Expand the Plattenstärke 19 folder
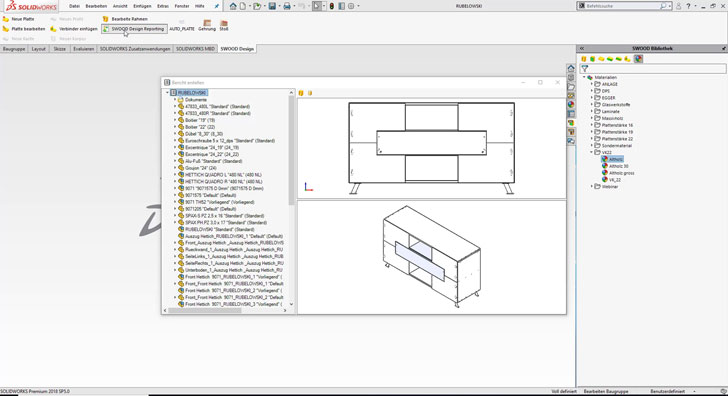Viewport: 728px width, 396px height. coord(592,132)
